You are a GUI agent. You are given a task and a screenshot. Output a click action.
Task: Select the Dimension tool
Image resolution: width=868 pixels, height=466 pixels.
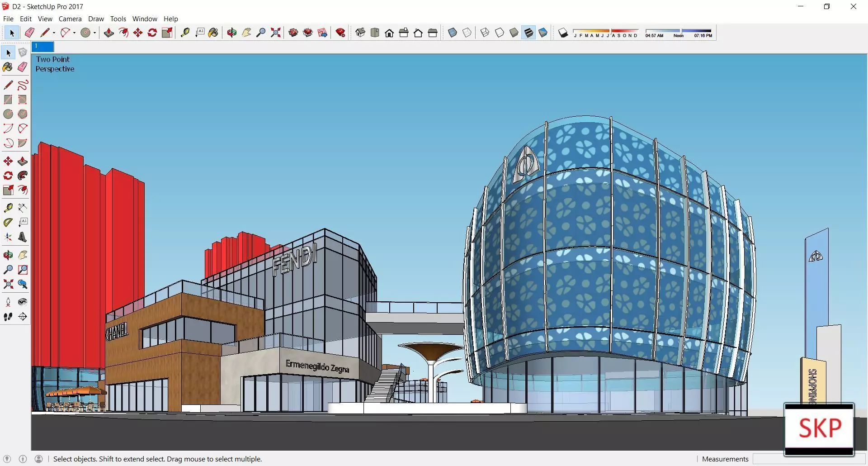tap(23, 208)
